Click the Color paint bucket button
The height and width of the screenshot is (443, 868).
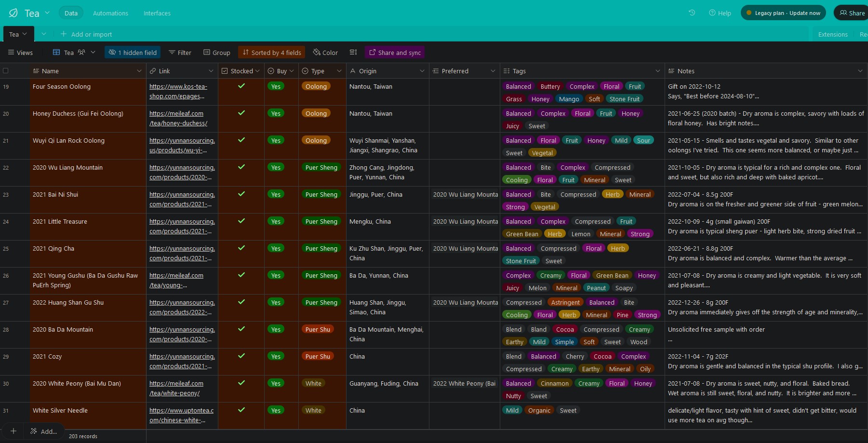click(x=325, y=53)
